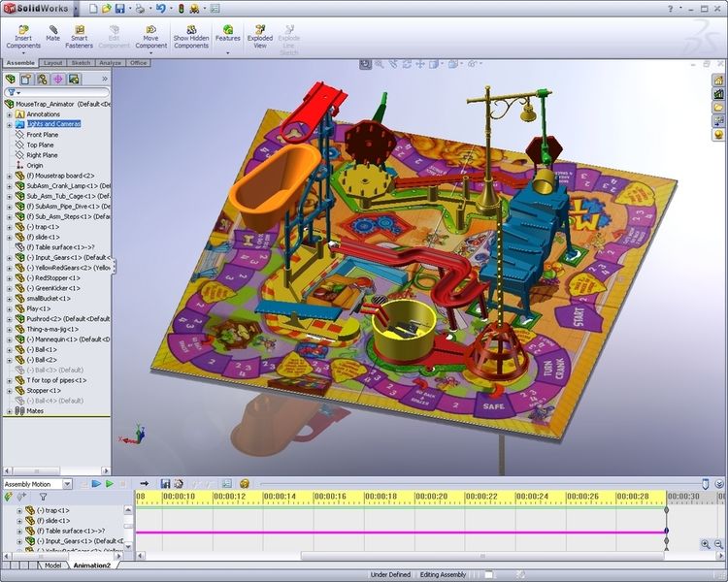This screenshot has height=582, width=728.
Task: Zoom in the timeline
Action: pos(706,544)
